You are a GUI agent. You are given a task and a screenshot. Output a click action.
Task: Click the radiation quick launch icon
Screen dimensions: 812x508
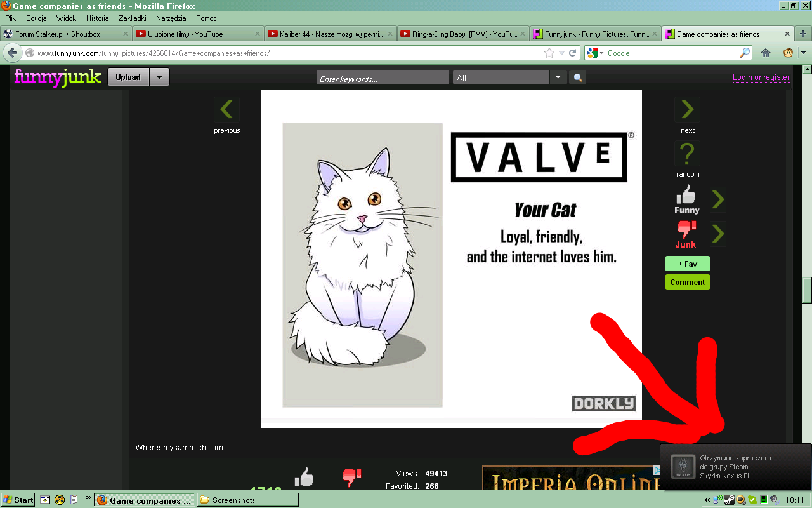point(59,500)
